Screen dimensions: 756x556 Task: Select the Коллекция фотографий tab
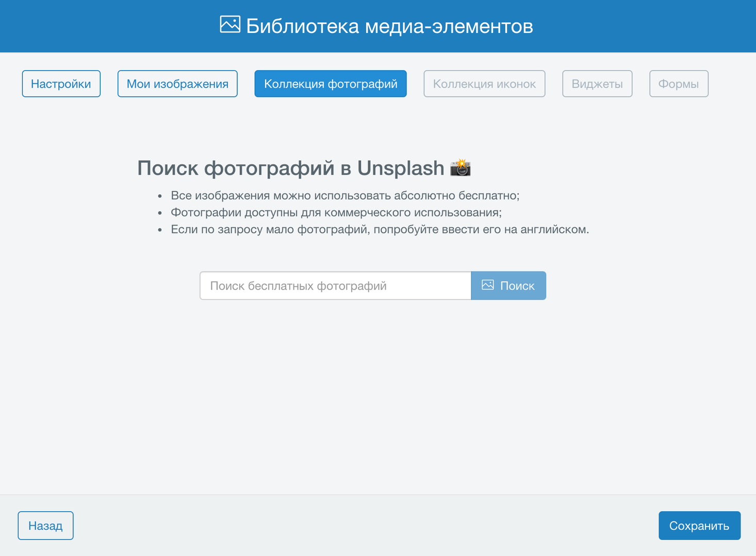click(331, 83)
